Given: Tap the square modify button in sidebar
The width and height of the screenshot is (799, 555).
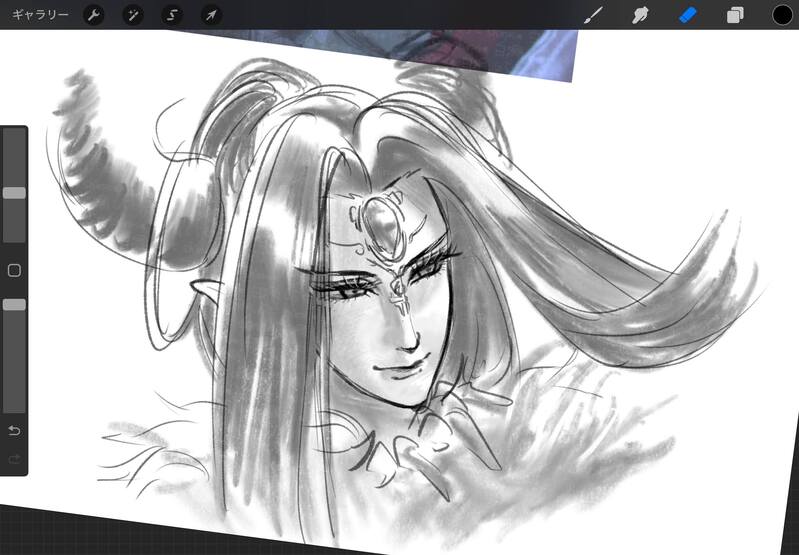Looking at the screenshot, I should pos(14,270).
